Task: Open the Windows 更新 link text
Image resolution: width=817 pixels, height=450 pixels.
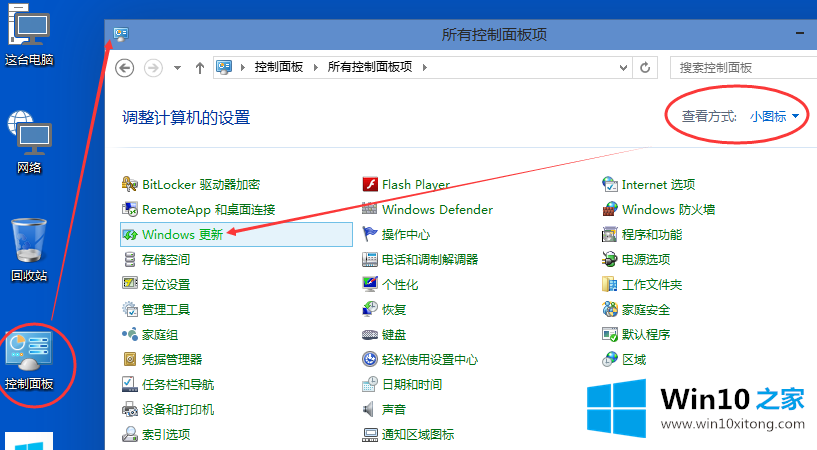Action: [182, 234]
